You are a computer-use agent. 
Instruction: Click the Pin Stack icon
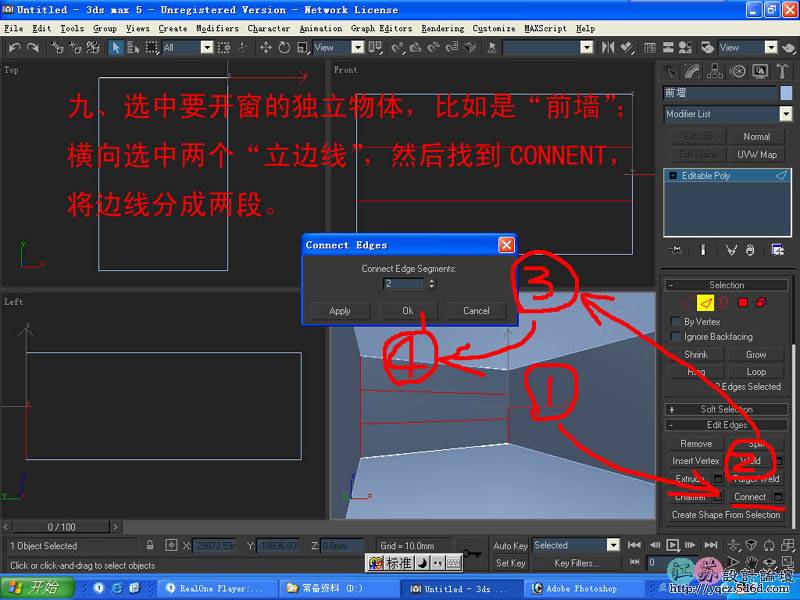676,249
